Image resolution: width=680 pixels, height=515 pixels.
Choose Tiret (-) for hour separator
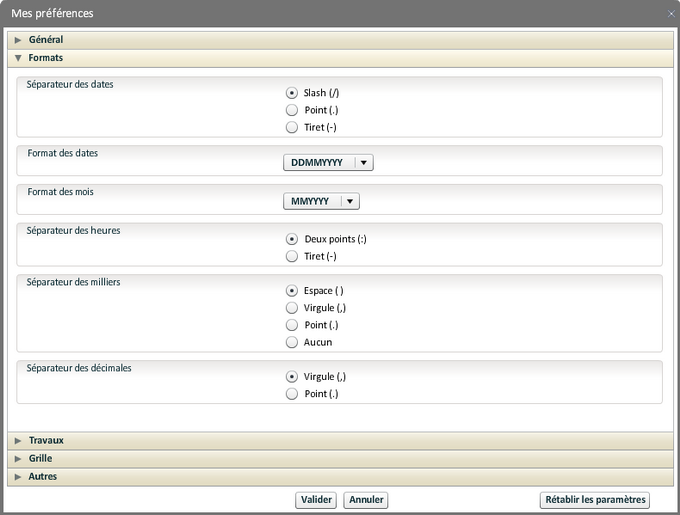pyautogui.click(x=292, y=256)
